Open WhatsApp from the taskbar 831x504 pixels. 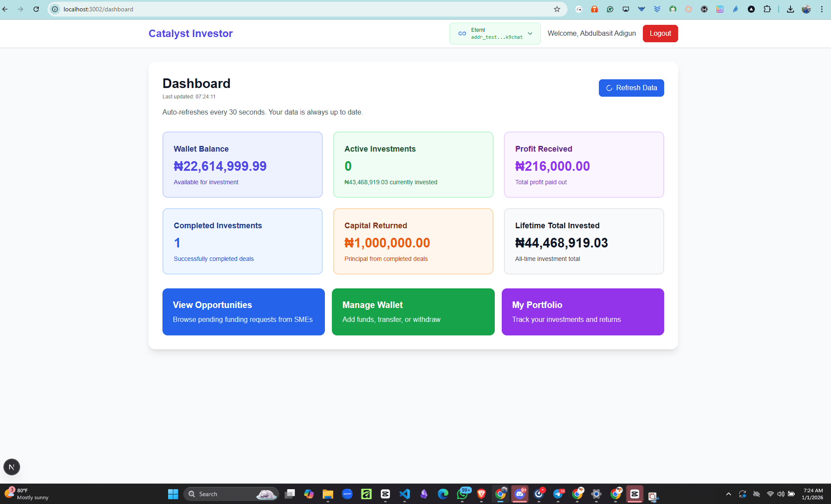coord(463,494)
